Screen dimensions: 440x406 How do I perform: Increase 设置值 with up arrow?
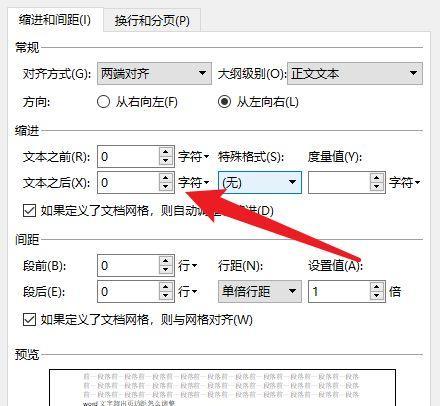tap(377, 287)
